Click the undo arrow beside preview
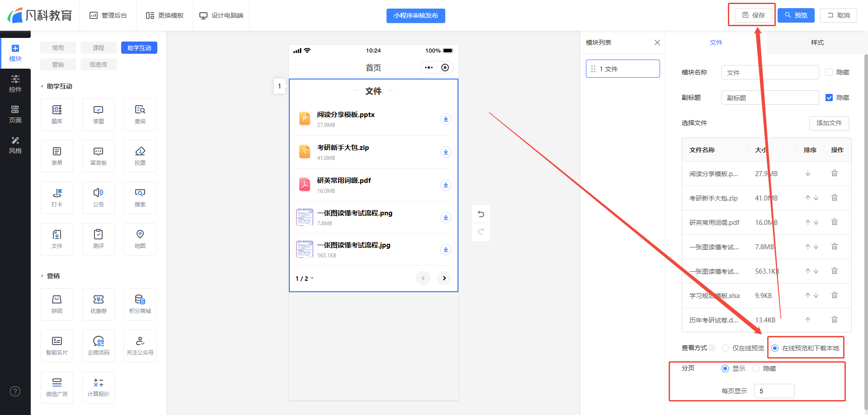Screen dimensions: 868x415 [481, 214]
